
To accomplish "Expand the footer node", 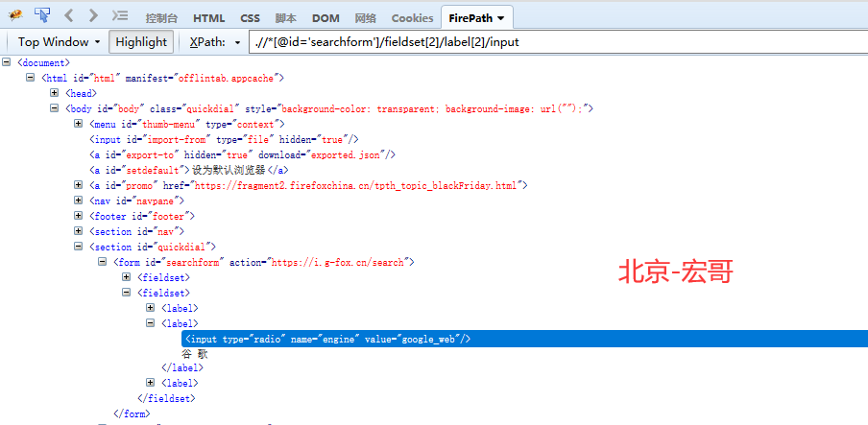I will pos(78,216).
